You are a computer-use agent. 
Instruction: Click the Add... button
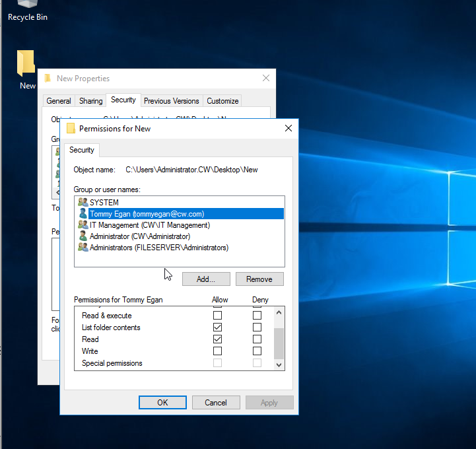click(x=206, y=279)
